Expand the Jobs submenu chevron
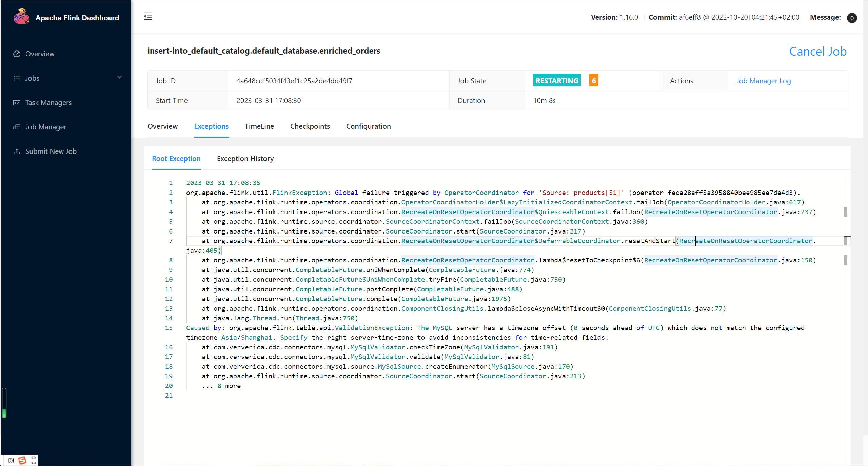Screen dimensions: 868x466 (119, 77)
